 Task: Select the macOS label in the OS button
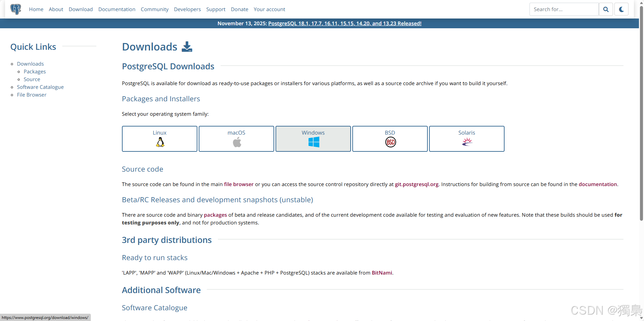pyautogui.click(x=236, y=133)
